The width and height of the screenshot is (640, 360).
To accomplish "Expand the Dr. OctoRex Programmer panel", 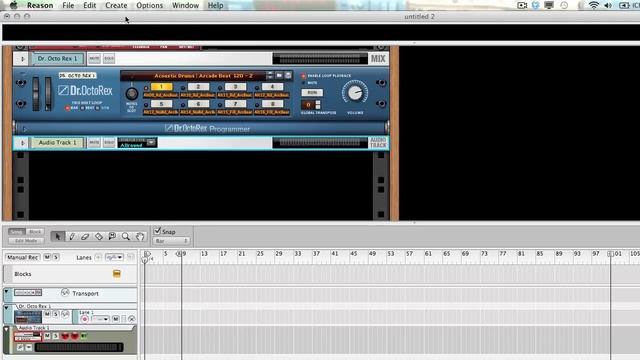I will [x=25, y=129].
